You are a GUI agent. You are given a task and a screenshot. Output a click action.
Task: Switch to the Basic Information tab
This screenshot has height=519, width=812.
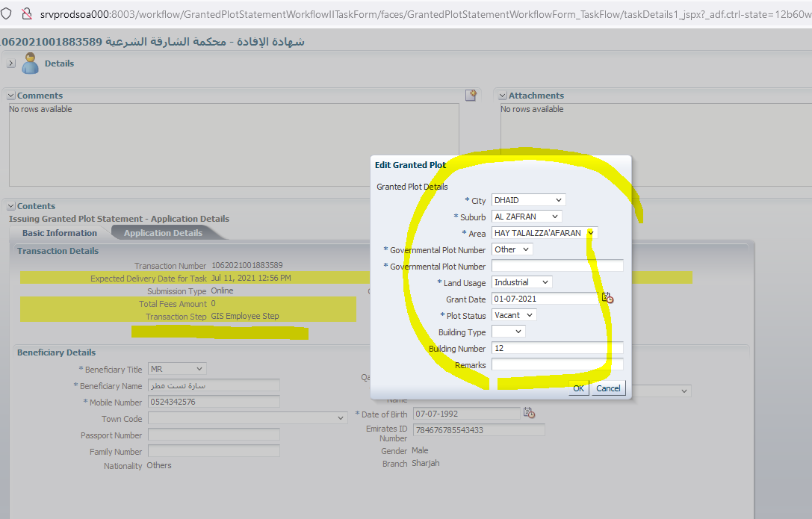pos(60,233)
